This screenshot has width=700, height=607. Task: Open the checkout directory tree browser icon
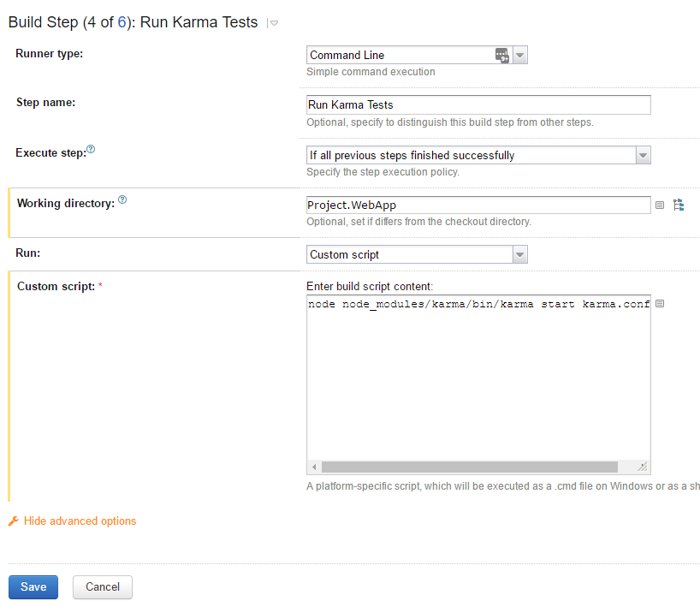point(679,205)
